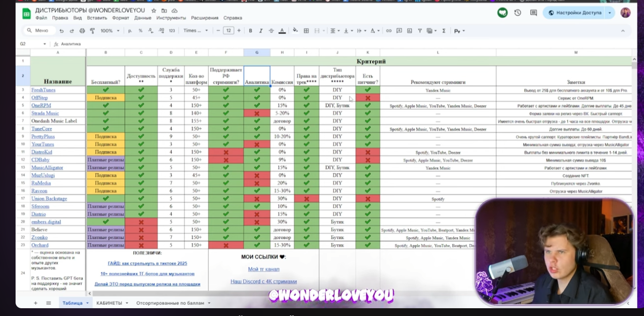
Task: Open the merge cells dropdown
Action: click(x=323, y=31)
